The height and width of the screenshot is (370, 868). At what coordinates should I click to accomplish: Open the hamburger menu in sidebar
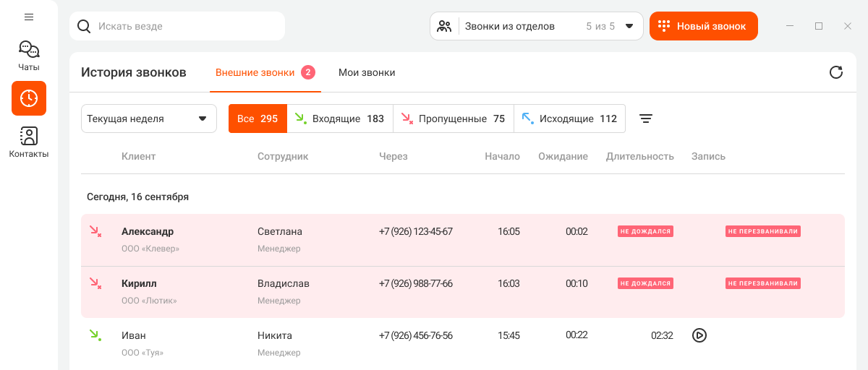tap(29, 17)
